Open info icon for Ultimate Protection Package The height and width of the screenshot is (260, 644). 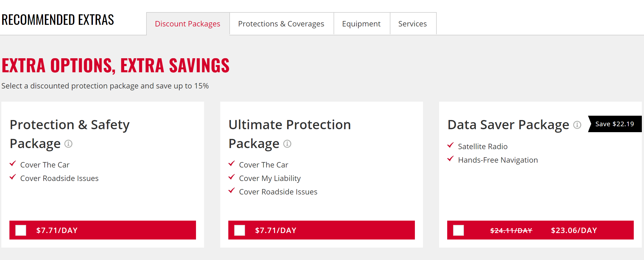[287, 144]
